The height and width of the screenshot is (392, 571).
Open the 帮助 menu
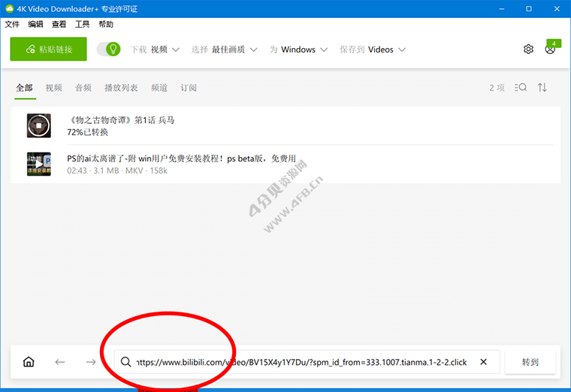tap(106, 24)
